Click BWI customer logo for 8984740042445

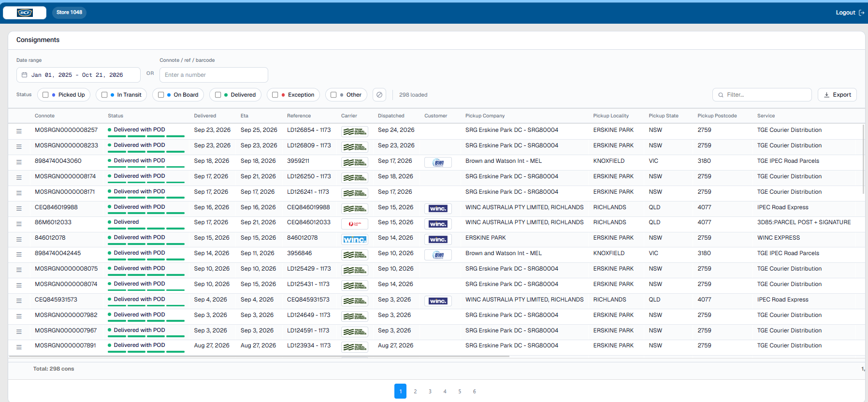pos(438,255)
